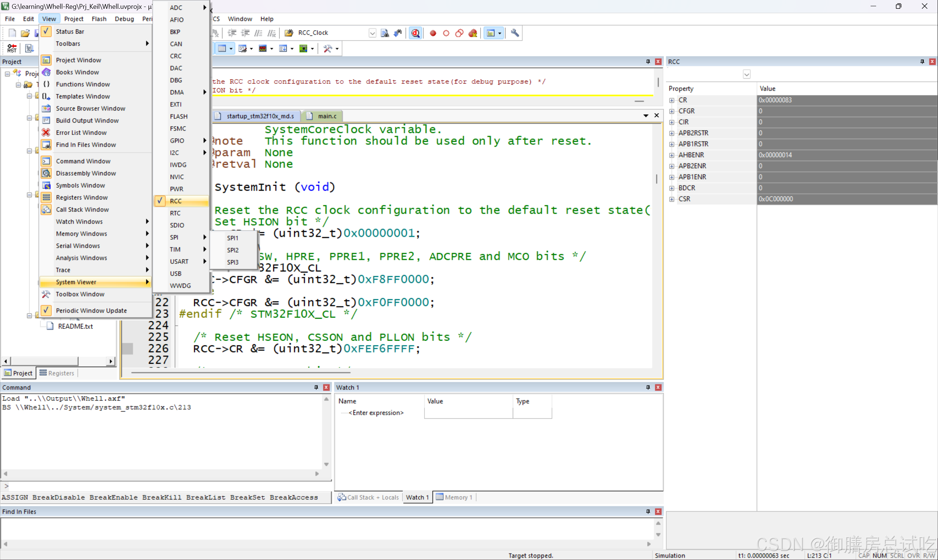The width and height of the screenshot is (938, 560).
Task: Expand the Toolbars submenu
Action: point(95,43)
